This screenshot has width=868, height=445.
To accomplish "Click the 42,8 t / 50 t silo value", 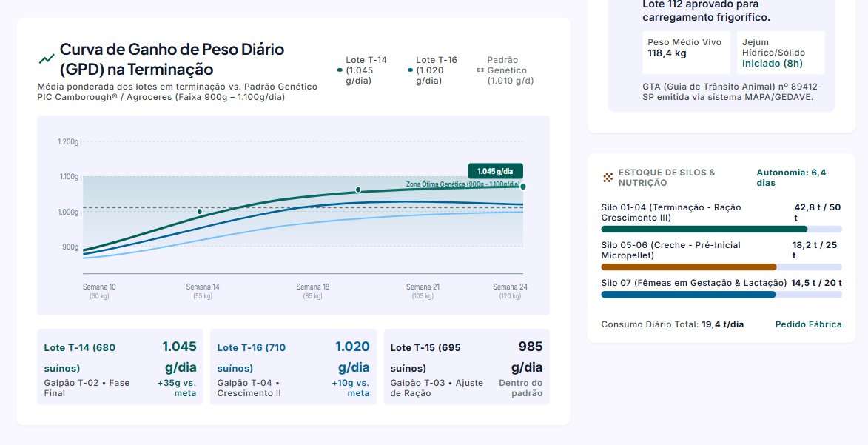I will pos(818,213).
